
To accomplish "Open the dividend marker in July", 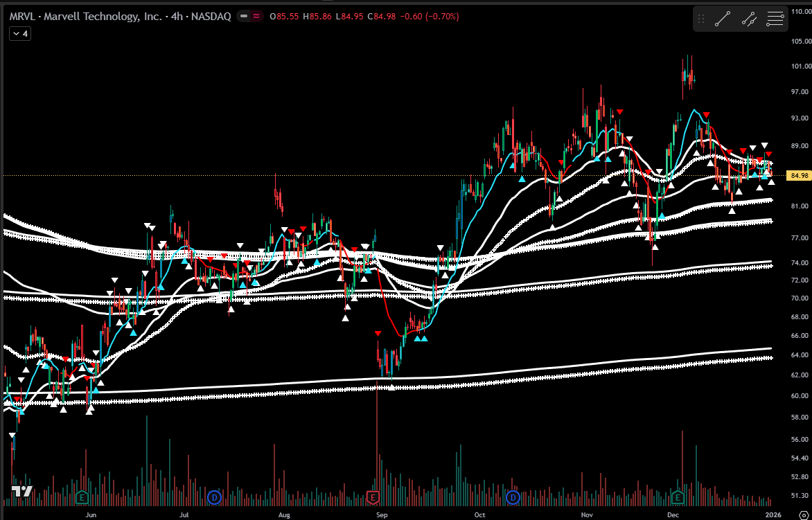I will (214, 499).
